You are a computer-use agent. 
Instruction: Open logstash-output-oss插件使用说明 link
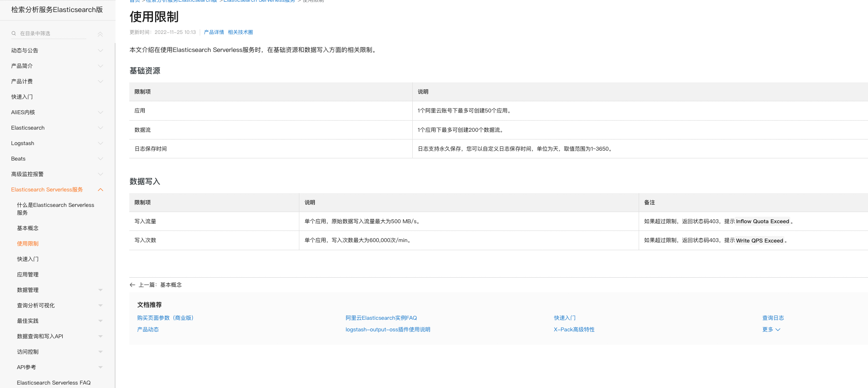tap(388, 330)
